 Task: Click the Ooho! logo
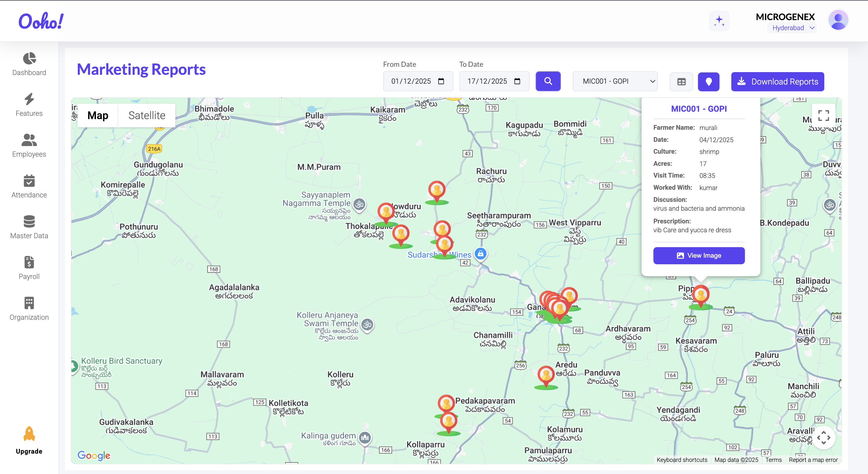pyautogui.click(x=41, y=21)
